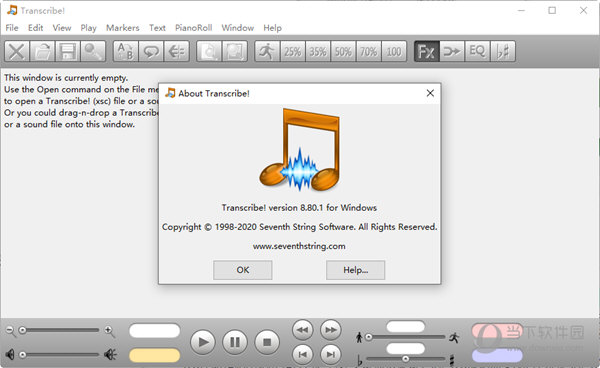Click the white readout field above the yellow one
The image size is (600, 368).
pos(155,331)
